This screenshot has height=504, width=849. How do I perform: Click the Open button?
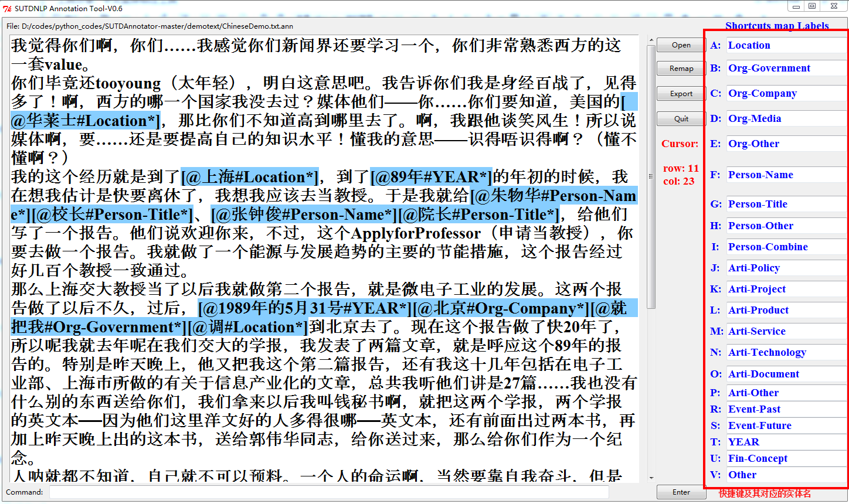pyautogui.click(x=681, y=45)
